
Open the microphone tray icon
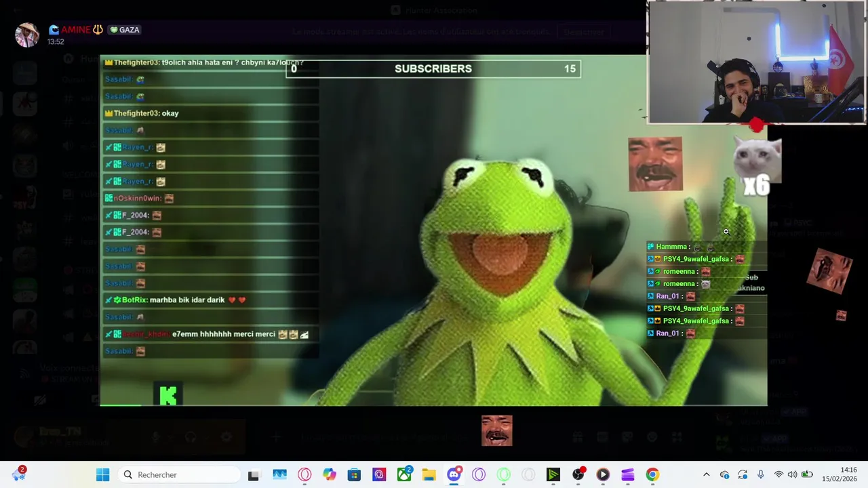point(761,474)
